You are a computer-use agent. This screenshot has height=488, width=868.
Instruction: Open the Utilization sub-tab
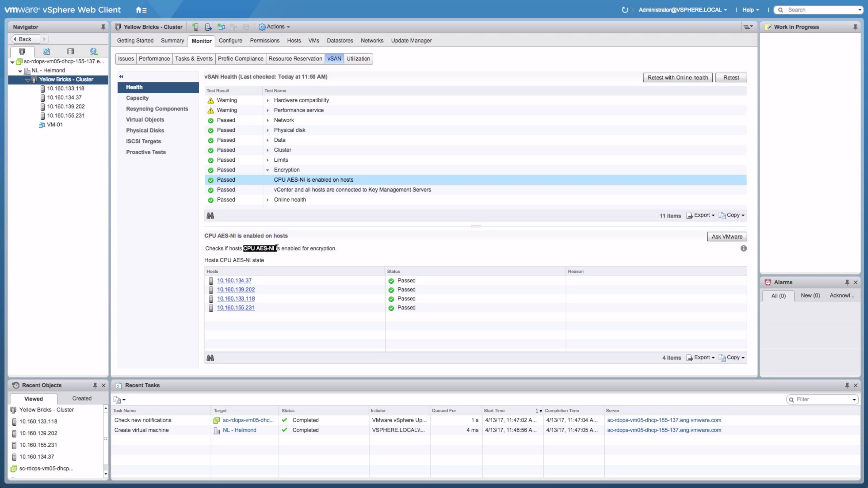pyautogui.click(x=358, y=59)
